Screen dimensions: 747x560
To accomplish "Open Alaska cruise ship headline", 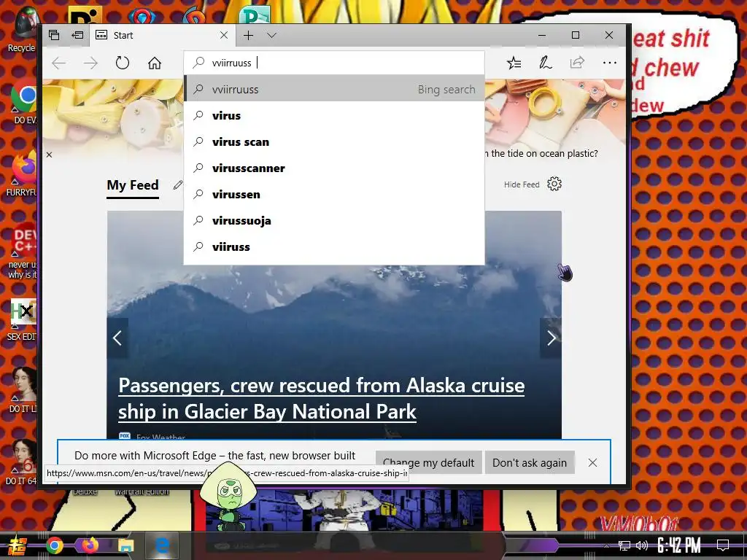I will click(x=321, y=398).
